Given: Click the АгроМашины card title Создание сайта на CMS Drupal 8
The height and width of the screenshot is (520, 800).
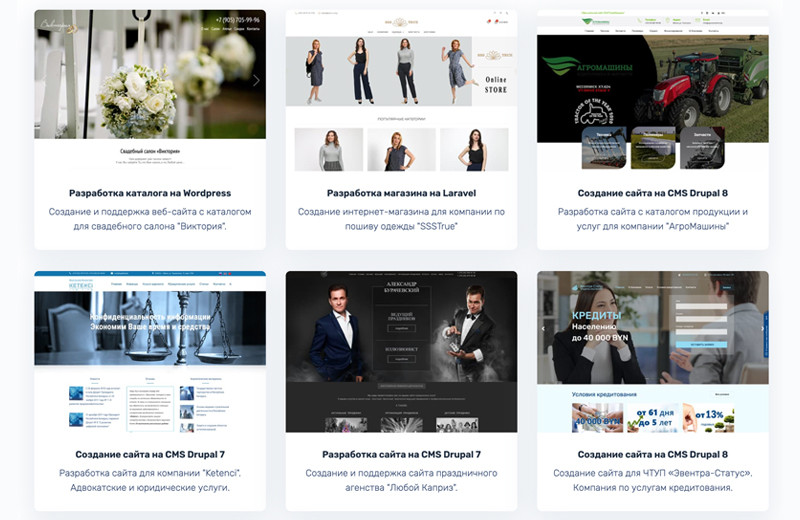Looking at the screenshot, I should point(653,193).
